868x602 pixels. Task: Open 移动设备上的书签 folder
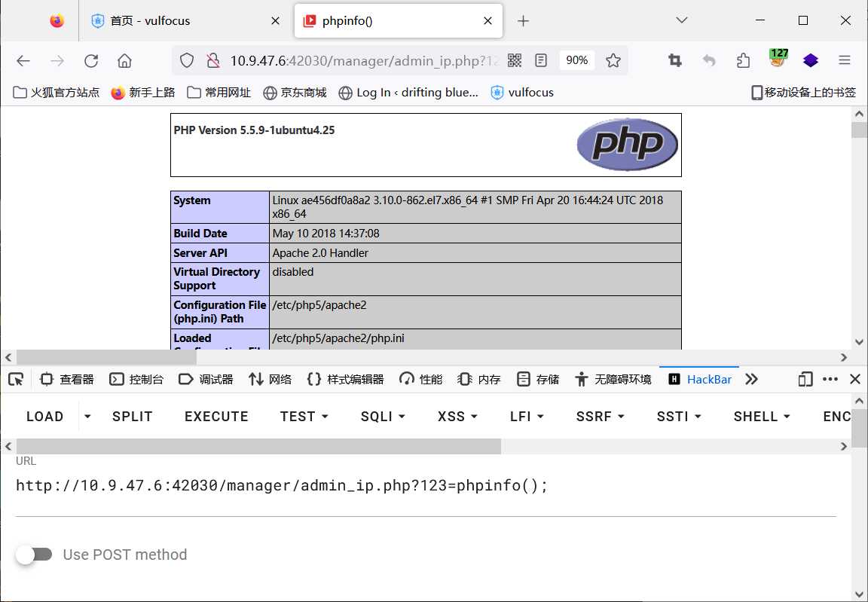803,93
